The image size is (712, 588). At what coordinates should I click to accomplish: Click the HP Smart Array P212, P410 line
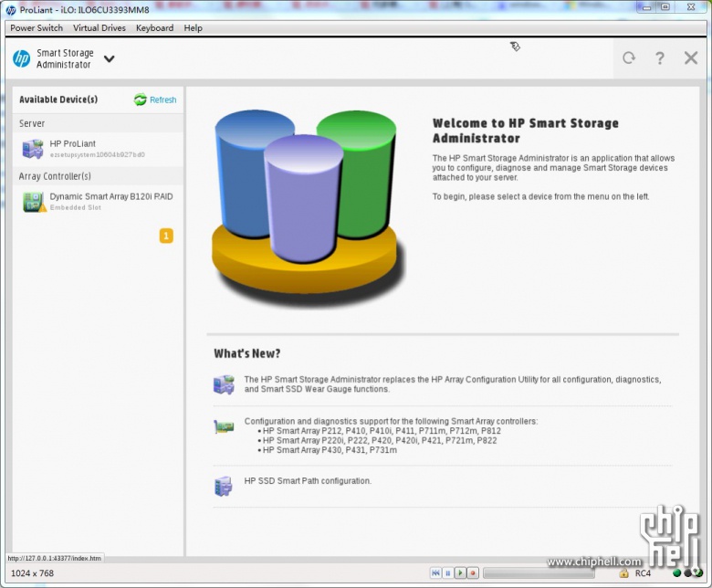382,431
